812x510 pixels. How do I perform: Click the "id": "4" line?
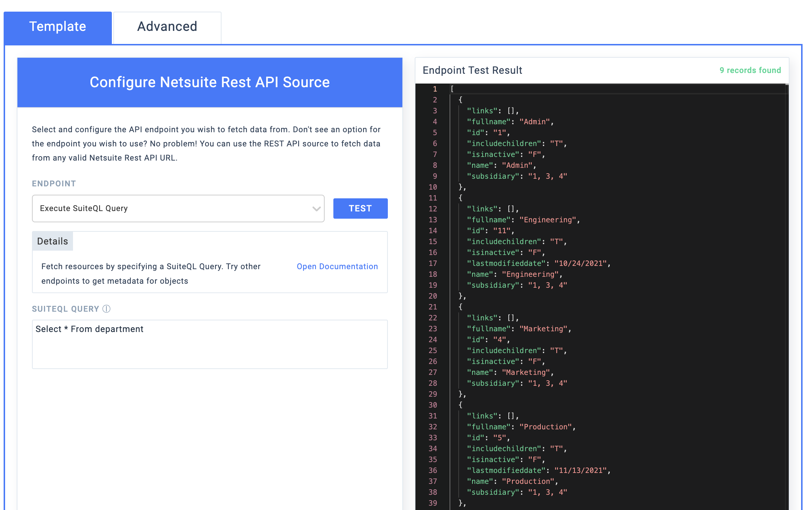pyautogui.click(x=488, y=340)
